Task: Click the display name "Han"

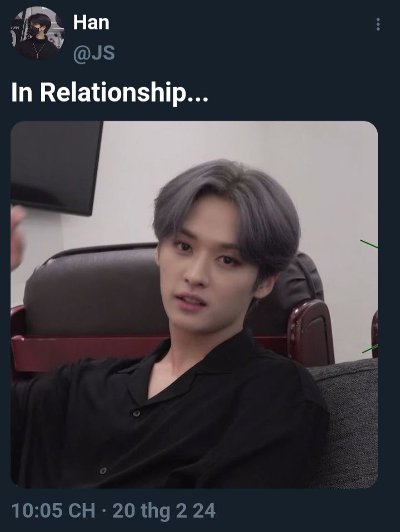Action: click(x=91, y=23)
